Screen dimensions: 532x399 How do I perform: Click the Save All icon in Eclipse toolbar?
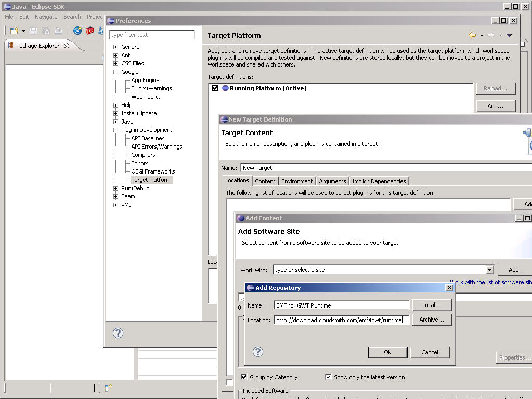coord(46,31)
